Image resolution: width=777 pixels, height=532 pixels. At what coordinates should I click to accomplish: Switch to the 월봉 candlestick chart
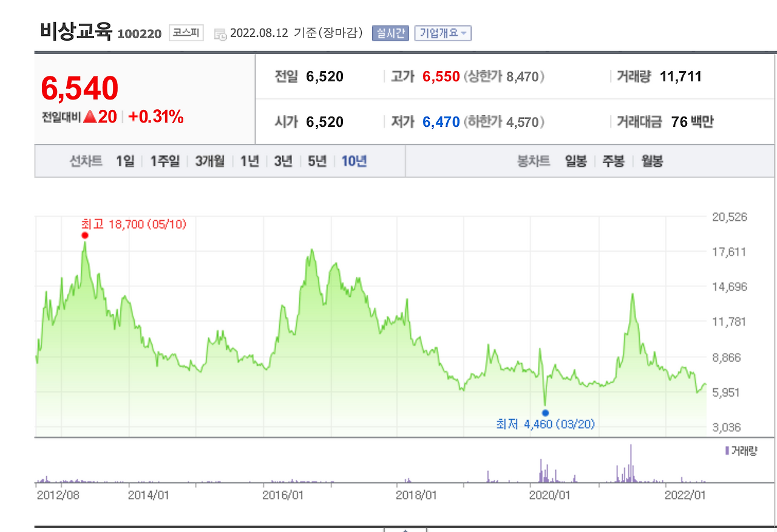[652, 161]
